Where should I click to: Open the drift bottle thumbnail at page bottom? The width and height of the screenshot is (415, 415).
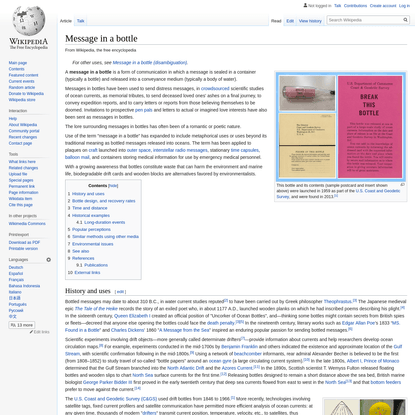click(x=365, y=407)
